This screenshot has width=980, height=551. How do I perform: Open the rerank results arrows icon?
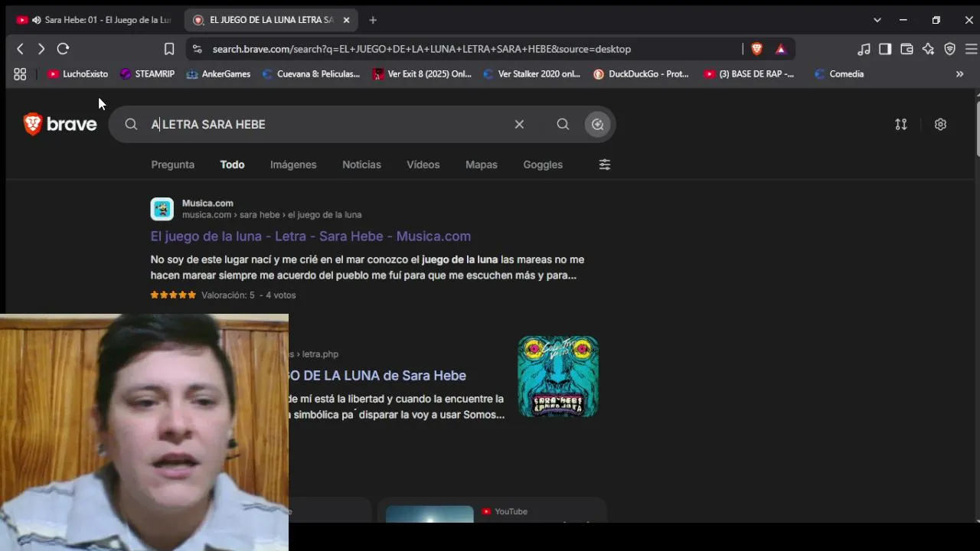901,124
